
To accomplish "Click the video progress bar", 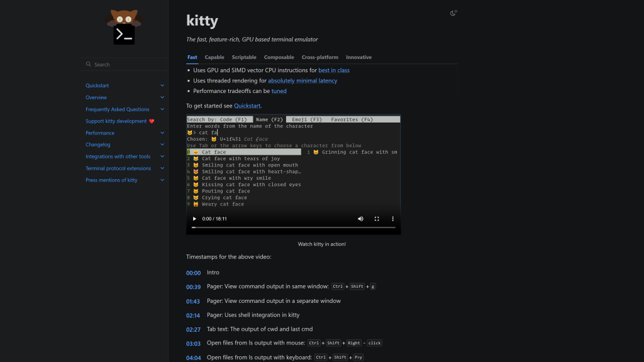I will pyautogui.click(x=293, y=228).
